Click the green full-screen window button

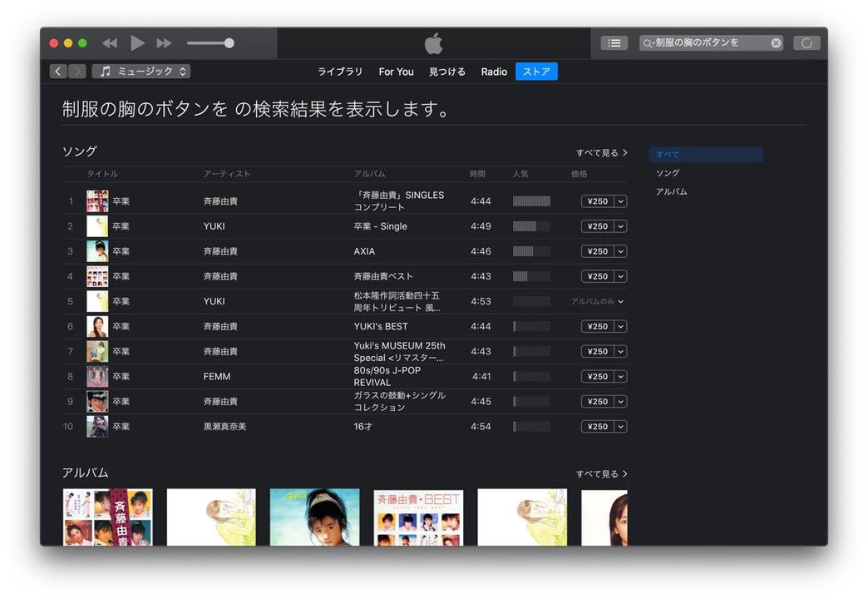pos(82,43)
